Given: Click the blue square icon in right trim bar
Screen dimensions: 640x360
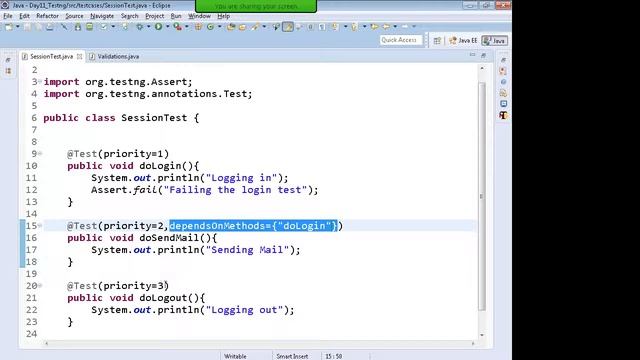Looking at the screenshot, I should [503, 104].
